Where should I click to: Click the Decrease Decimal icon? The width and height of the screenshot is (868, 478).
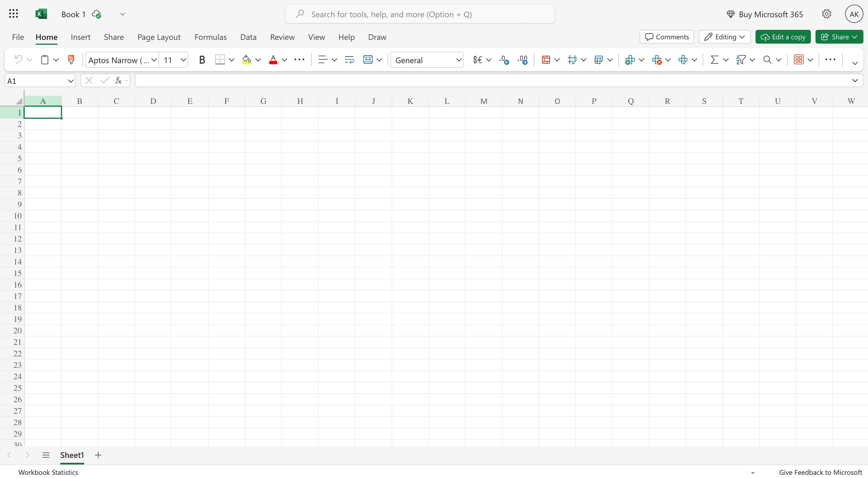(x=522, y=60)
